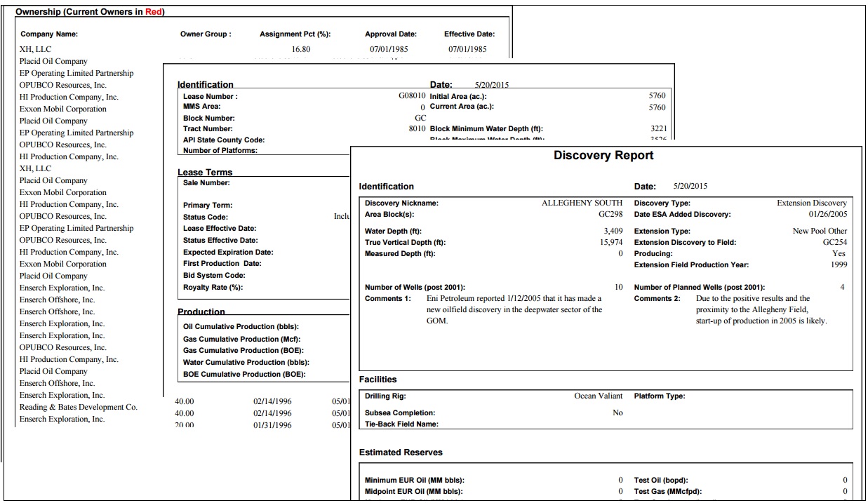Select the "Comments 1:" label
This screenshot has width=868, height=503.
tap(388, 299)
